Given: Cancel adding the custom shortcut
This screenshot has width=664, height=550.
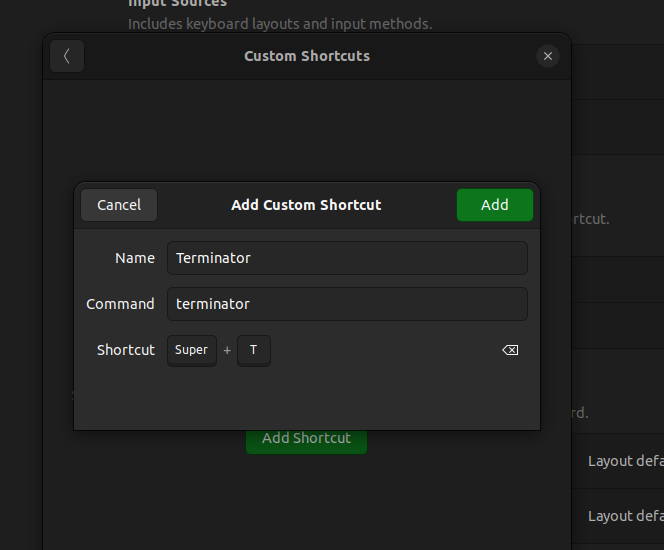Looking at the screenshot, I should point(119,205).
